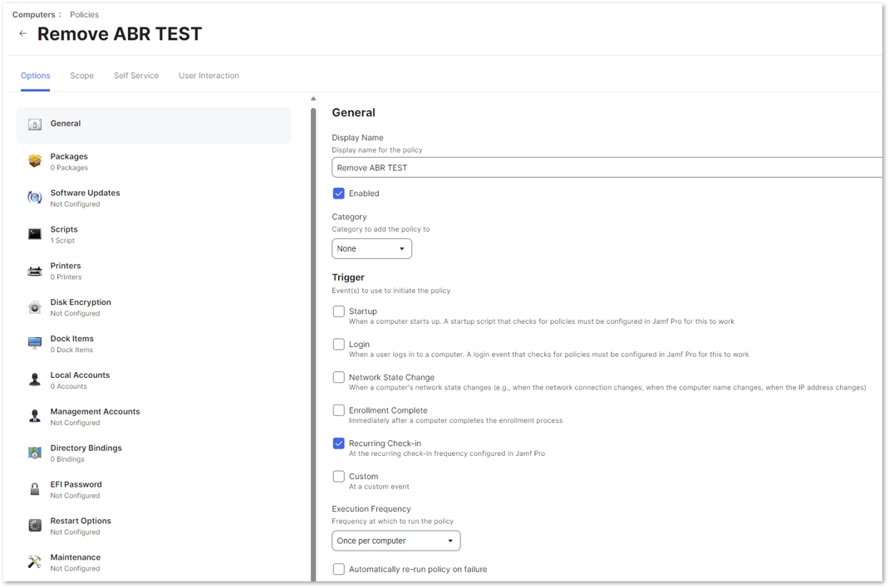Open the Scripts terminal icon
The width and height of the screenshot is (889, 588).
[x=35, y=234]
